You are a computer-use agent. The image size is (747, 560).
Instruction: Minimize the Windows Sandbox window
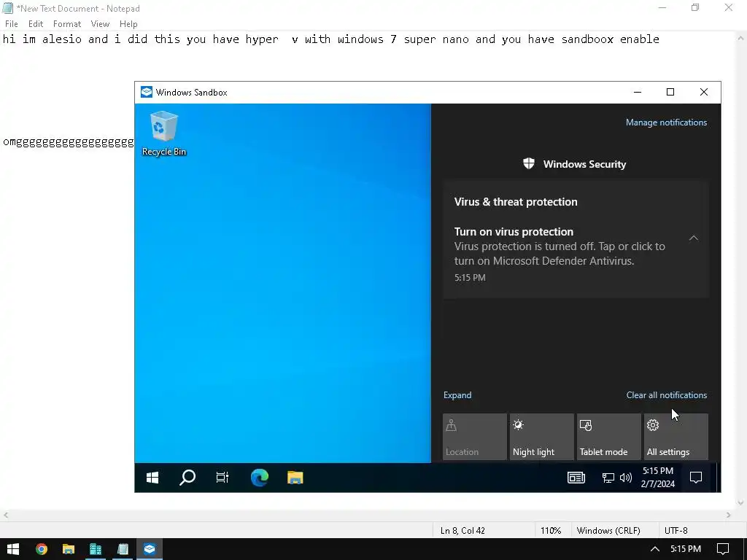click(638, 92)
